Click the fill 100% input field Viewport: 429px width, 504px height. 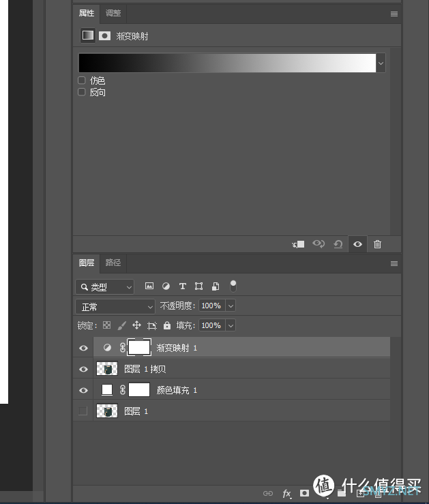tap(212, 325)
